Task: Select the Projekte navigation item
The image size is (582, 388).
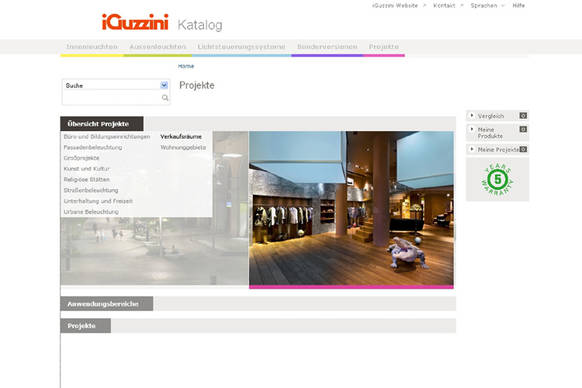Action: pos(384,46)
